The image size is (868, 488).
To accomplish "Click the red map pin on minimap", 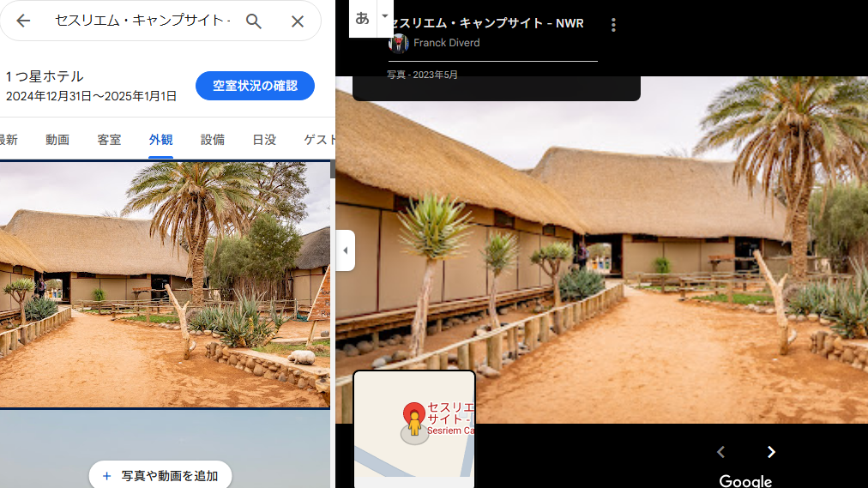I will click(x=414, y=416).
